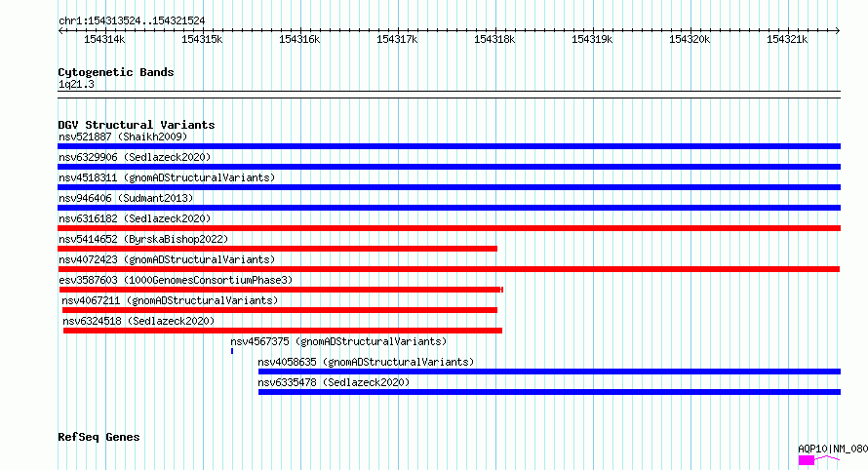Click the right arrowhead of the ruler
The image size is (868, 470).
tap(838, 31)
